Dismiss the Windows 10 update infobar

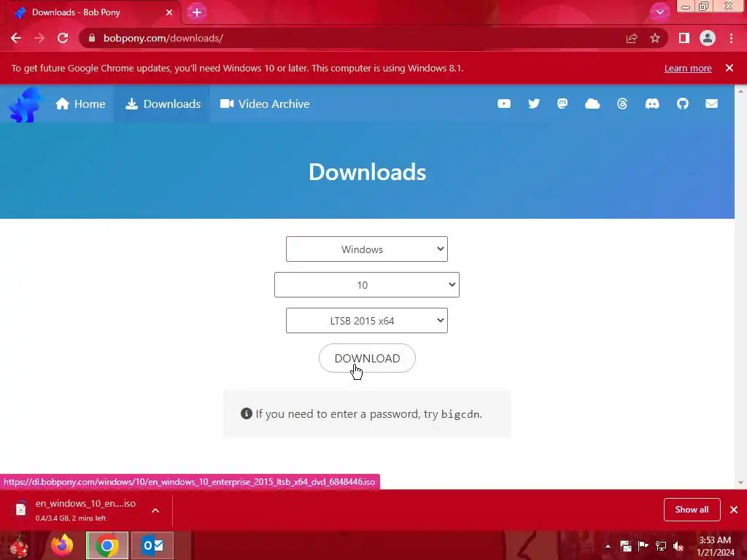tap(729, 68)
